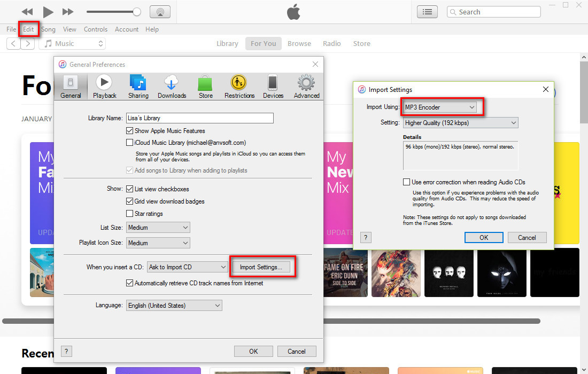The height and width of the screenshot is (374, 588).
Task: Open the Store preferences icon
Action: [x=205, y=87]
